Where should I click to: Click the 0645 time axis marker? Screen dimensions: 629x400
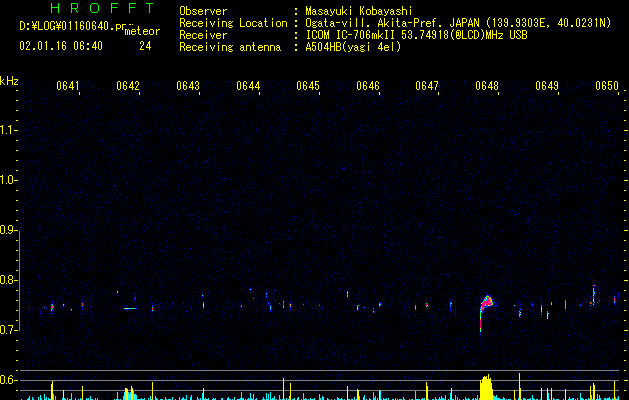point(308,86)
